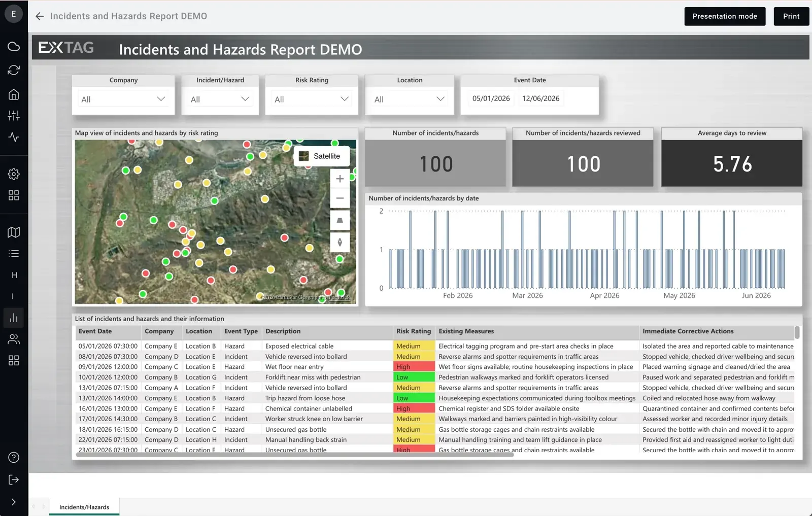Click the table vertical scrollbar handle
The width and height of the screenshot is (812, 516).
tap(797, 332)
